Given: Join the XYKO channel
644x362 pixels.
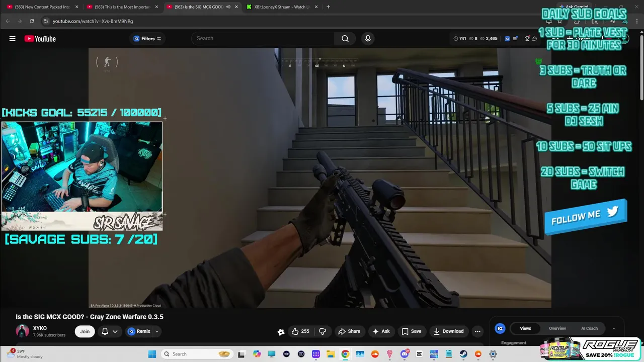Looking at the screenshot, I should (85, 331).
